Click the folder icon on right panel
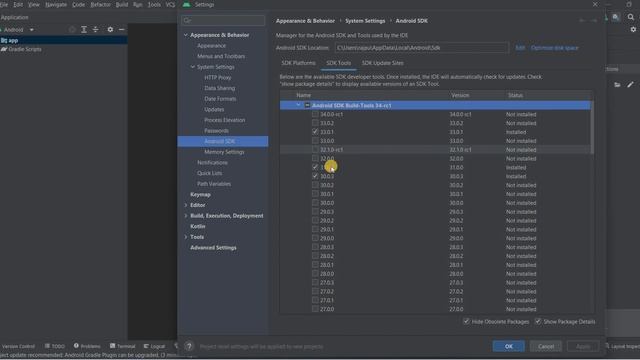This screenshot has width=640, height=360. 617,84
